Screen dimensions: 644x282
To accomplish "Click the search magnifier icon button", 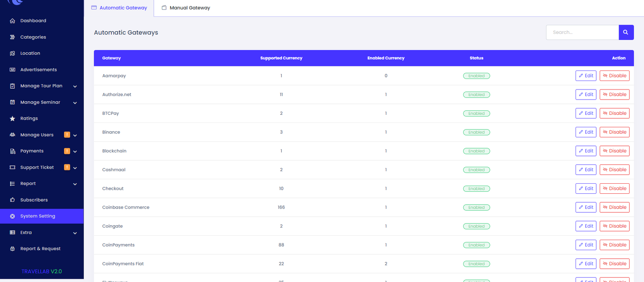I will pyautogui.click(x=626, y=32).
